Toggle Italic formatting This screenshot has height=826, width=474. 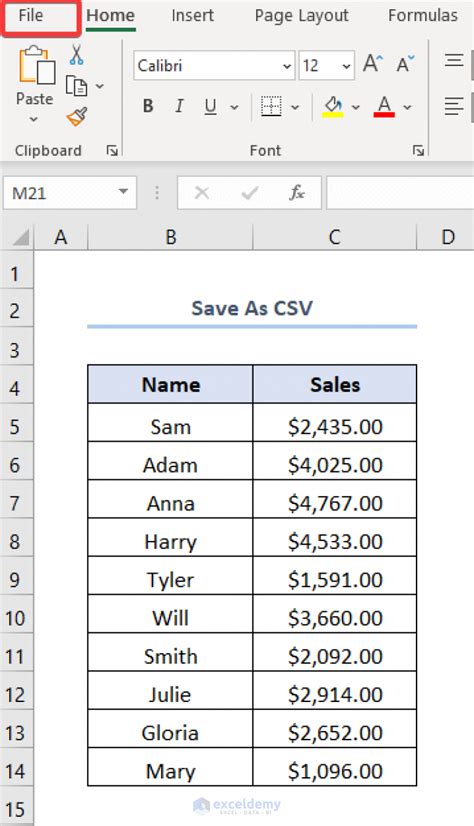point(179,106)
